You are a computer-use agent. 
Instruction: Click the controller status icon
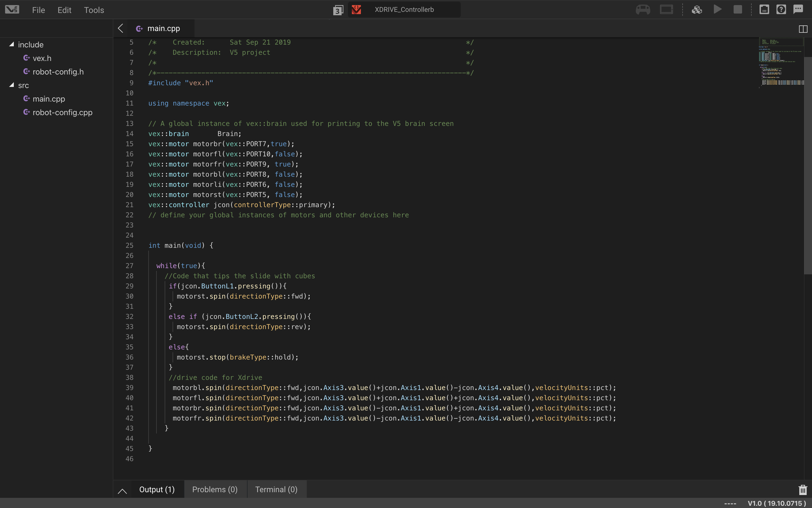tap(643, 9)
